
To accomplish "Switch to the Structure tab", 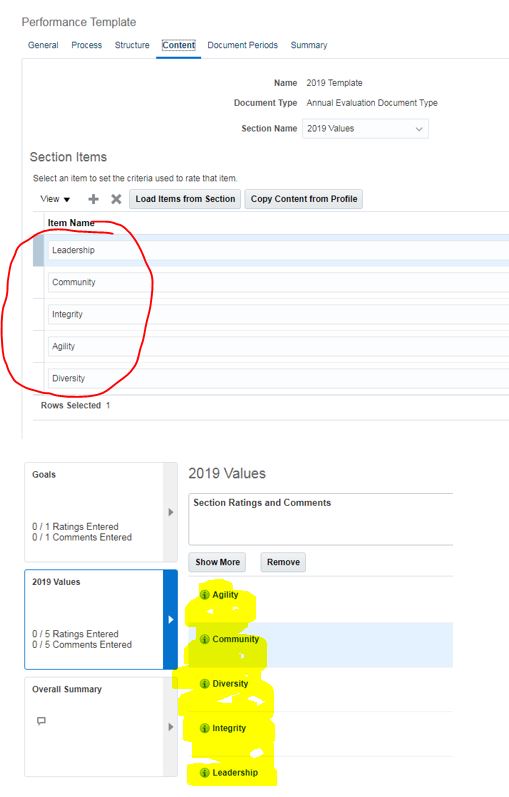I will (x=132, y=45).
